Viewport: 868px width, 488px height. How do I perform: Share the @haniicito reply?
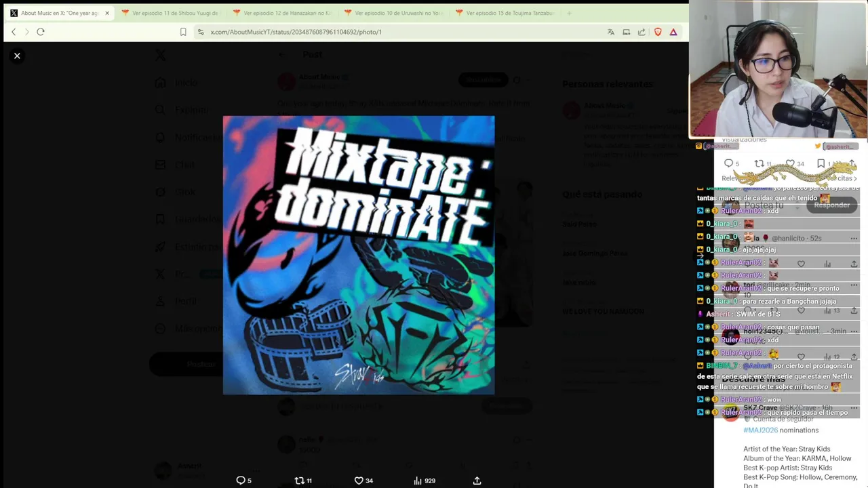854,264
